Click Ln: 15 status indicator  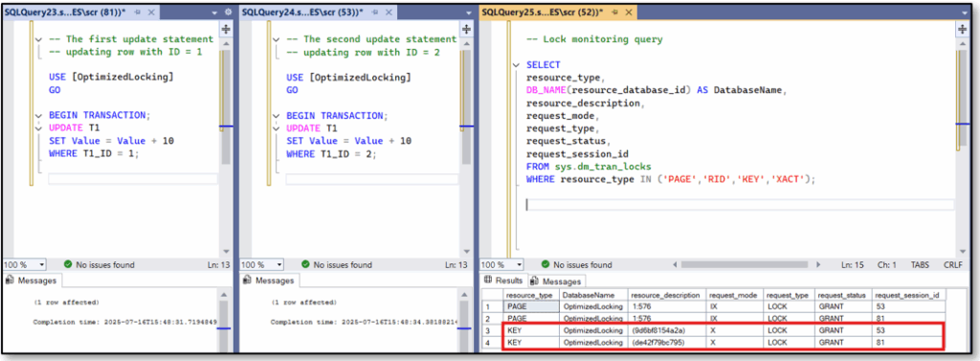tap(852, 264)
